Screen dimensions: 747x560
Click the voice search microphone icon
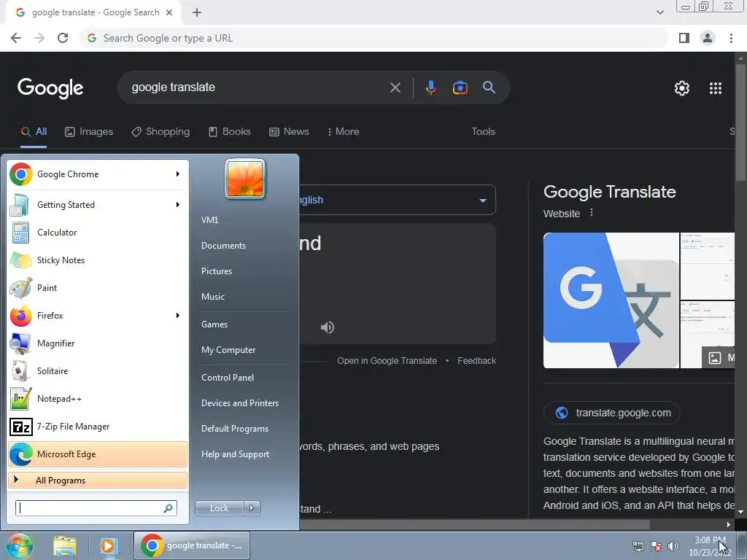pos(430,87)
